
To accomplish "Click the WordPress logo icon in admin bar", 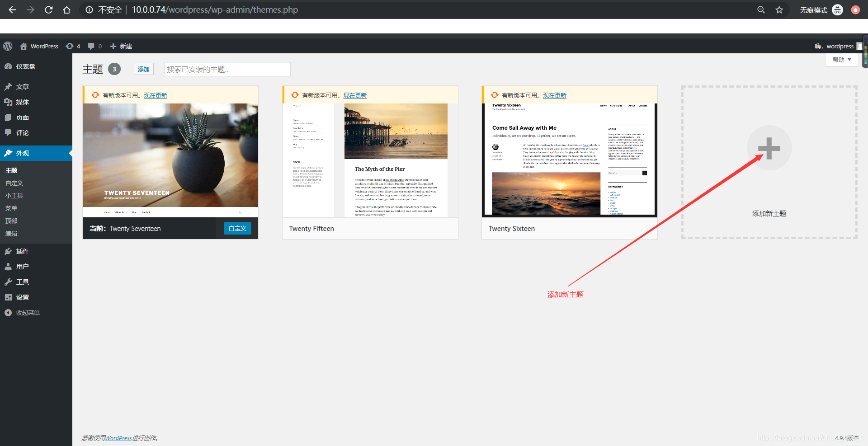I will [x=8, y=46].
